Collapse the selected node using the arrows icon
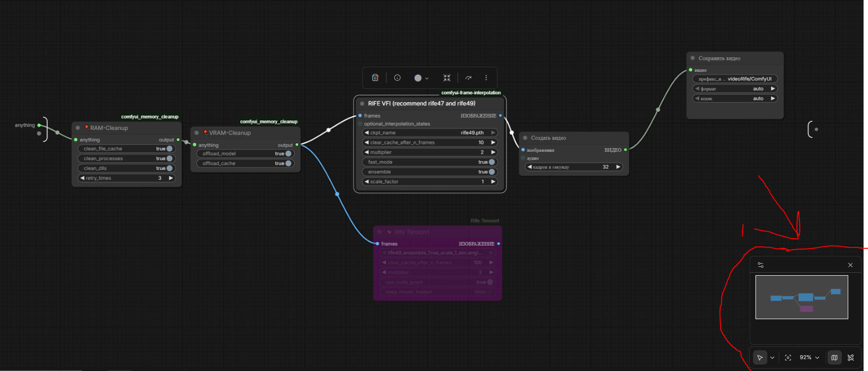Image resolution: width=868 pixels, height=371 pixels. 447,78
